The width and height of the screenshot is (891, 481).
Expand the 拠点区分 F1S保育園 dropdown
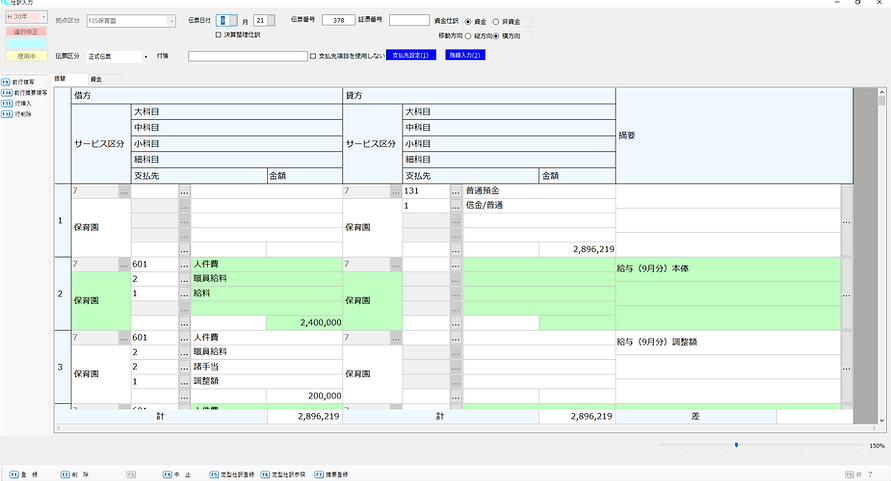[x=172, y=21]
